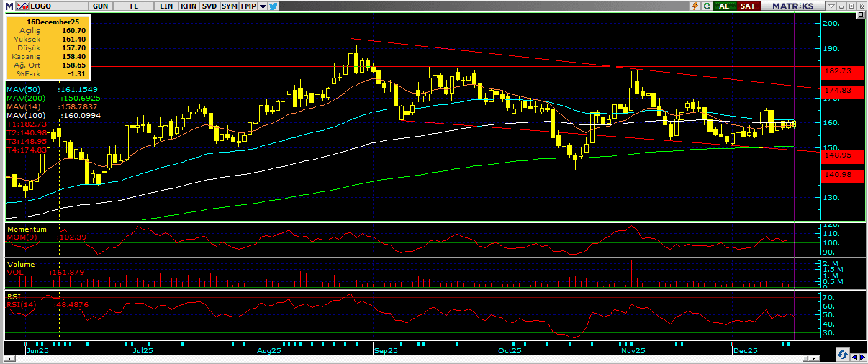Toggle the KHN button in toolbar
Screen dimensions: 868x364
click(189, 6)
